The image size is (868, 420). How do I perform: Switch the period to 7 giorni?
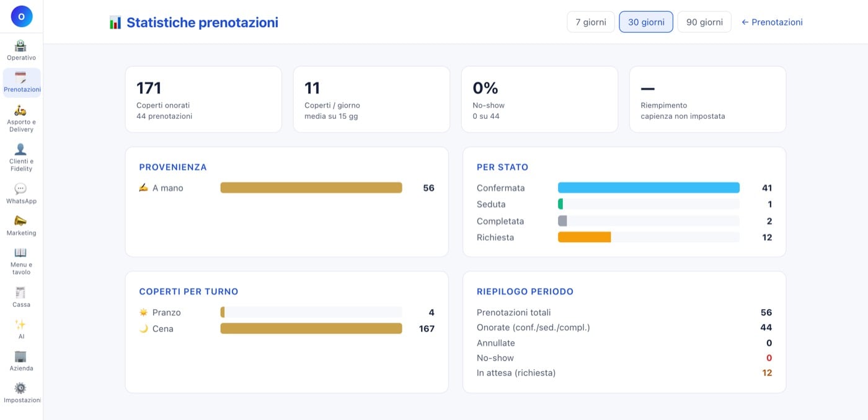pos(591,22)
